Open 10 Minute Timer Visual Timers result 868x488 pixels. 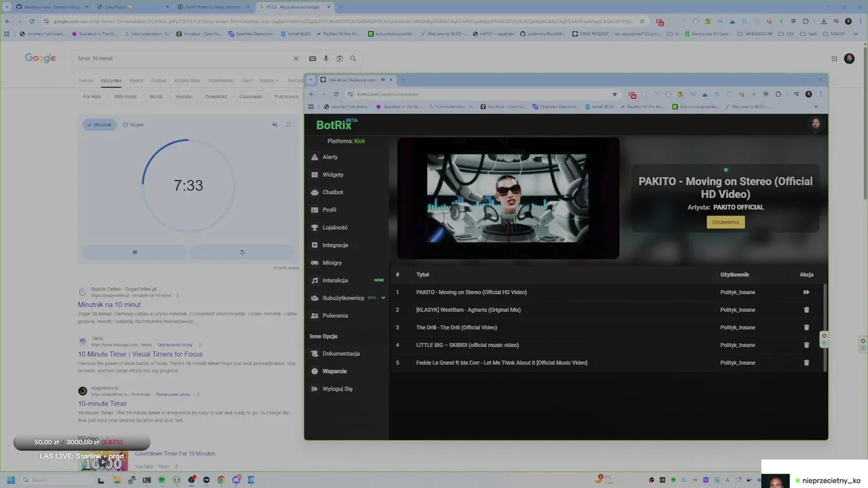coord(140,354)
